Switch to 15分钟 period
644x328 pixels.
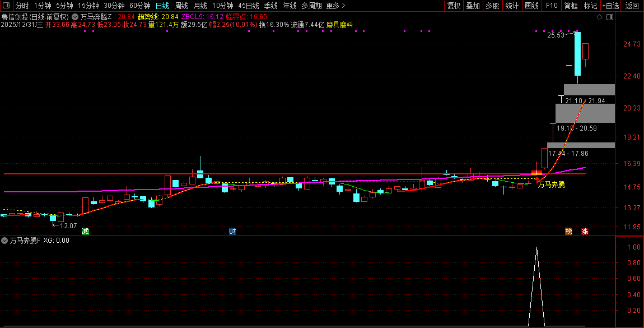point(88,6)
